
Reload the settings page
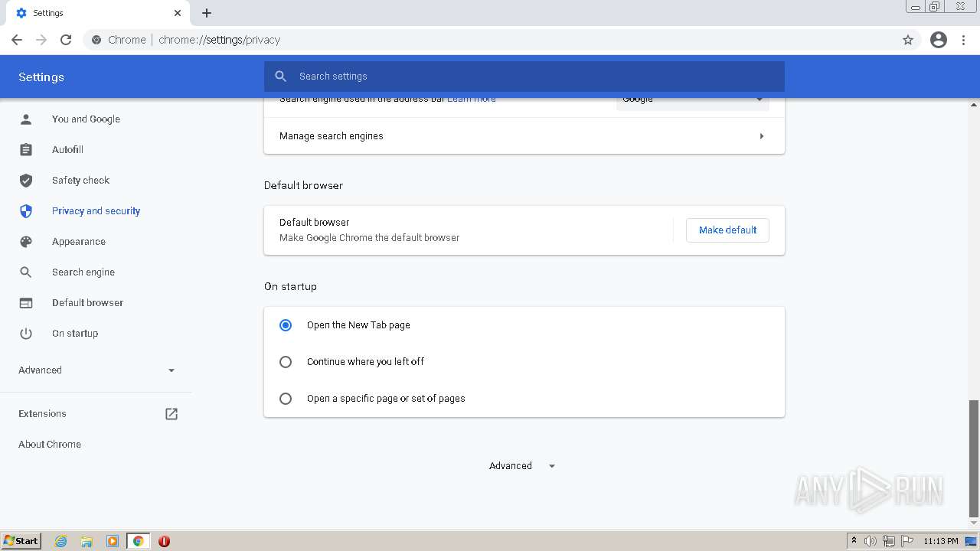tap(66, 40)
